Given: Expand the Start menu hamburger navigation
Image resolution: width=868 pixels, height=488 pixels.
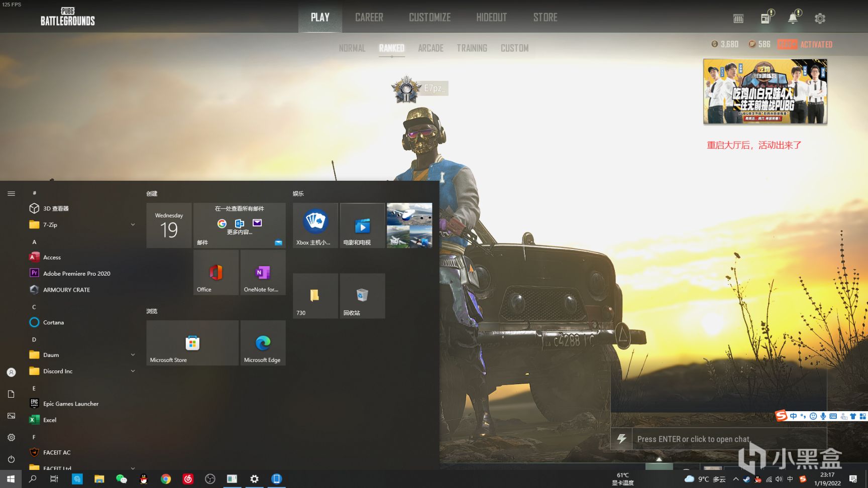Looking at the screenshot, I should (x=11, y=193).
